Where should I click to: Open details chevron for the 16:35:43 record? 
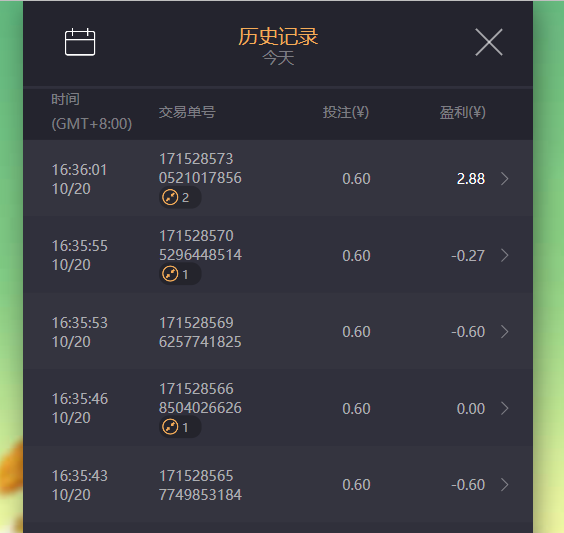(x=505, y=485)
